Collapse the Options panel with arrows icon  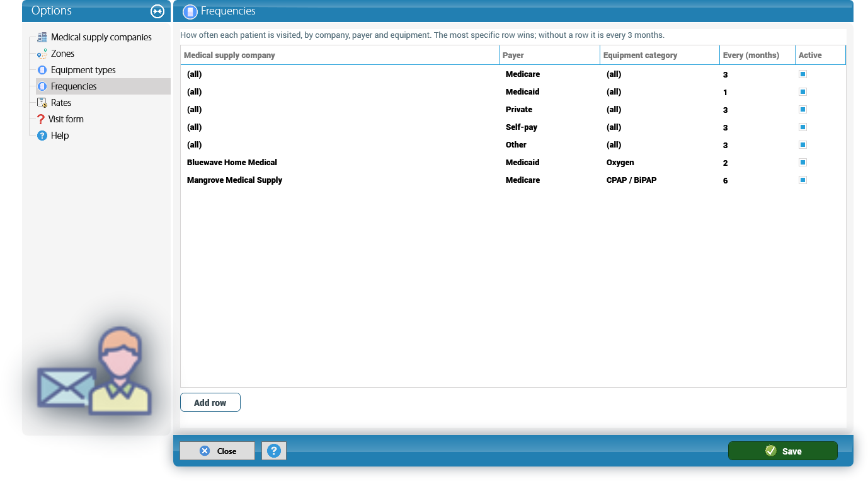point(157,11)
